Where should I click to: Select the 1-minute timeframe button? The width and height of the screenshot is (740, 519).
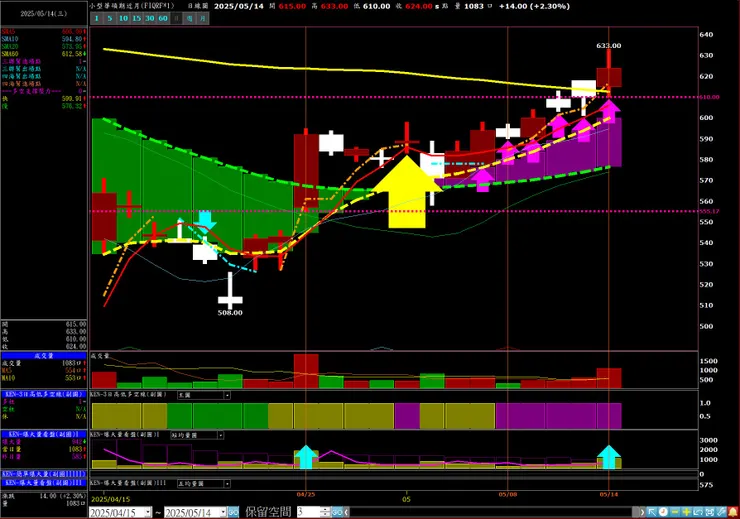coord(97,18)
